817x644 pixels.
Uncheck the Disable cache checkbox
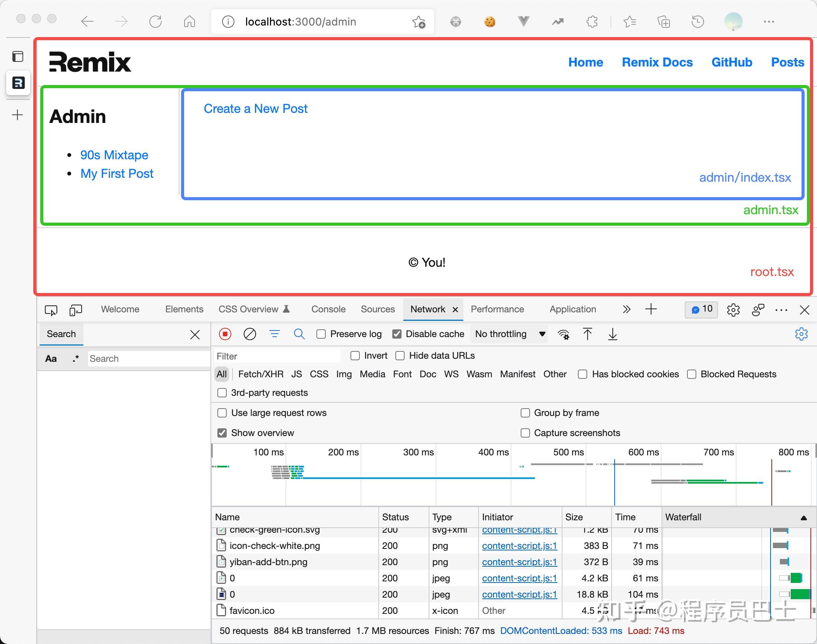[x=397, y=334]
